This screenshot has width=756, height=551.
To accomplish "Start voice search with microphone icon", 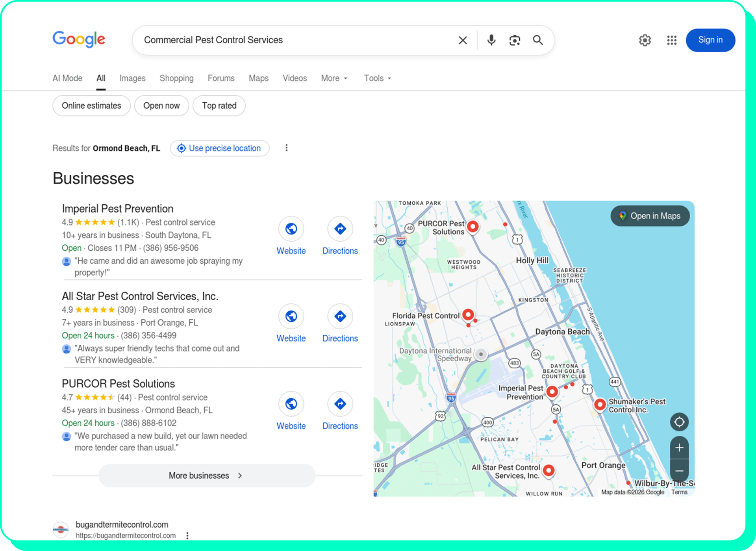I will point(491,40).
